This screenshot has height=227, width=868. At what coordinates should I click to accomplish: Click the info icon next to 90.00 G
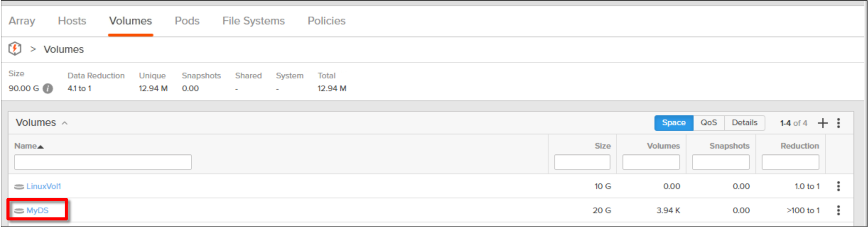(x=48, y=89)
